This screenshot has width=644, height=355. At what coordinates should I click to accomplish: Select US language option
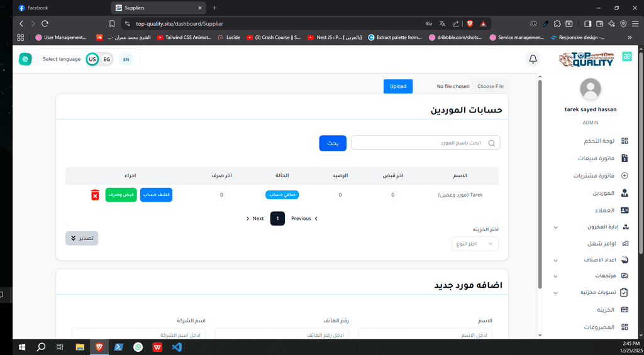(x=92, y=60)
